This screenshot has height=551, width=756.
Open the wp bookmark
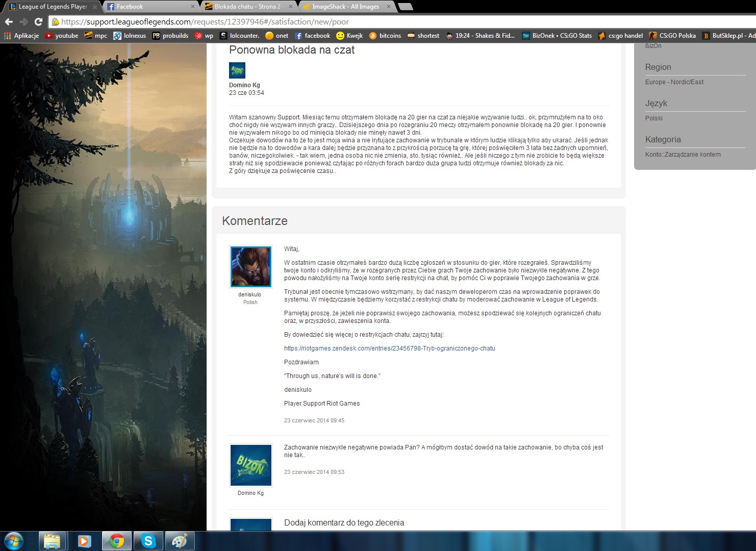click(204, 36)
